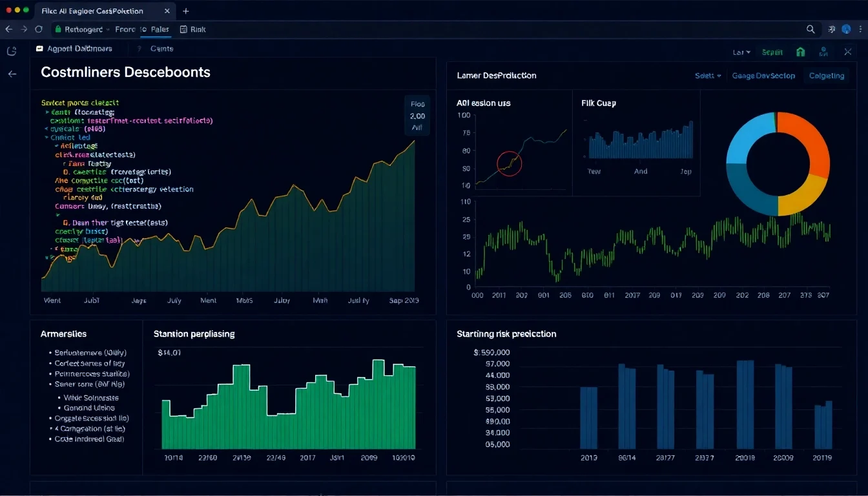The image size is (868, 496).
Task: Select 'Crde Inrdnend Grad' list item
Action: pos(89,439)
